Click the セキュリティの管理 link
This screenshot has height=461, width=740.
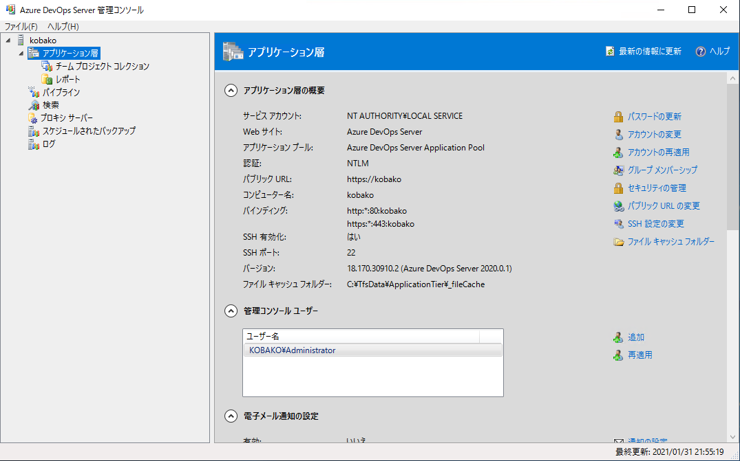point(656,188)
